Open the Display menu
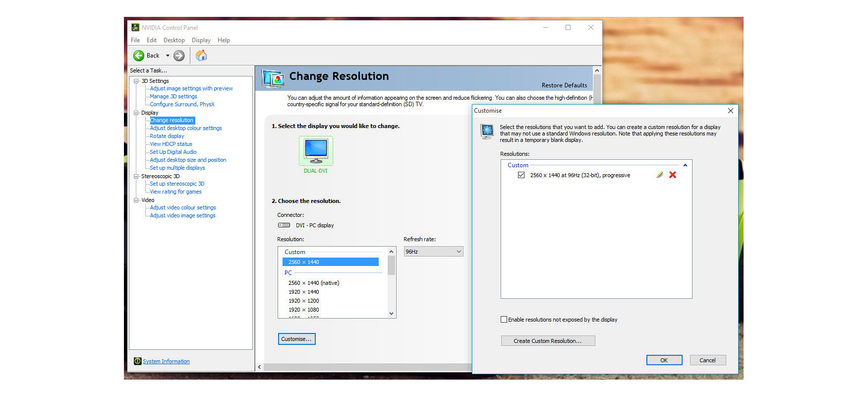Screen dimensions: 868x397 (201, 40)
